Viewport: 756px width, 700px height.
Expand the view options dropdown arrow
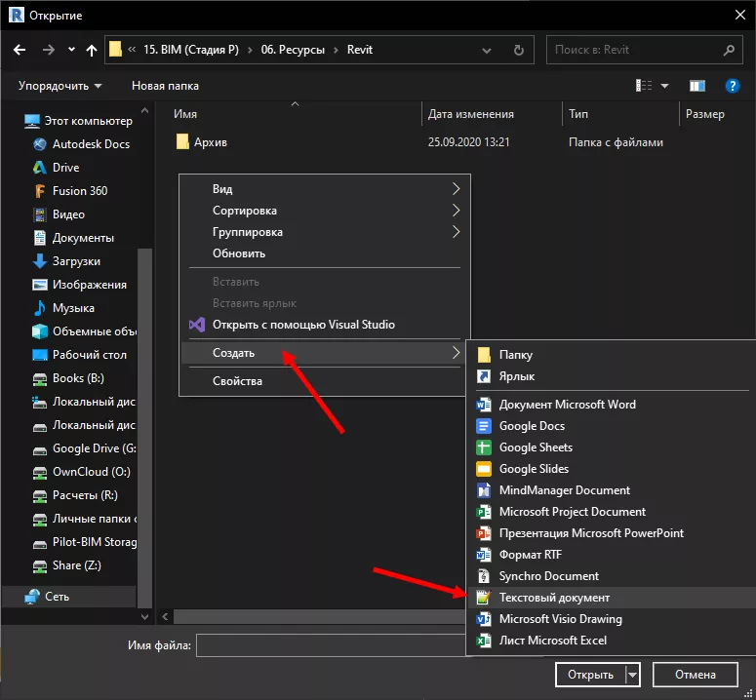[x=664, y=87]
